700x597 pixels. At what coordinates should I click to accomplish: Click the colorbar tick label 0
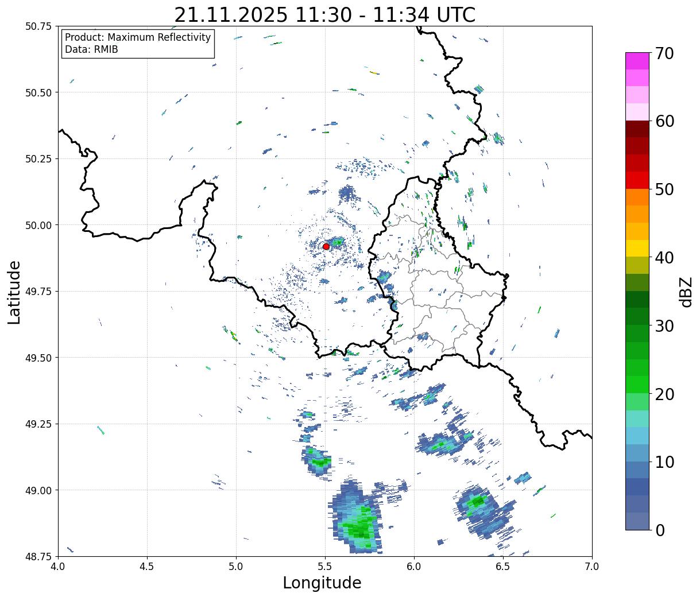coord(660,530)
